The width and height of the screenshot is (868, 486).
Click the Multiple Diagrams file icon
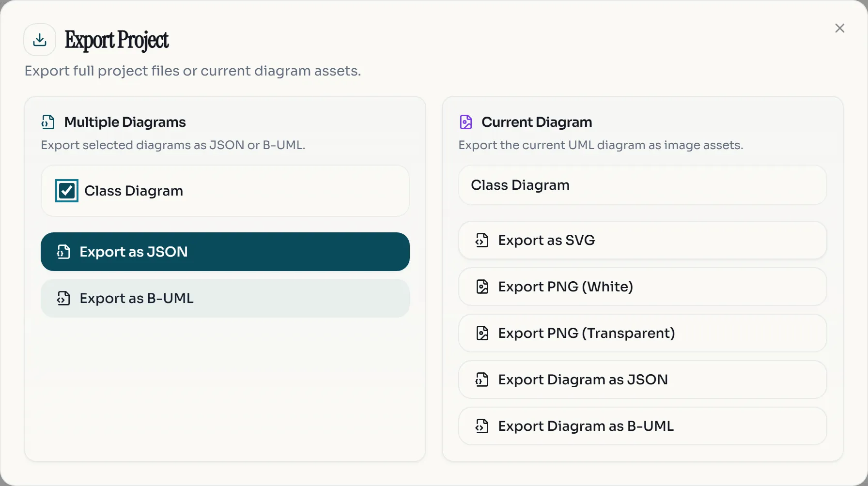click(48, 122)
